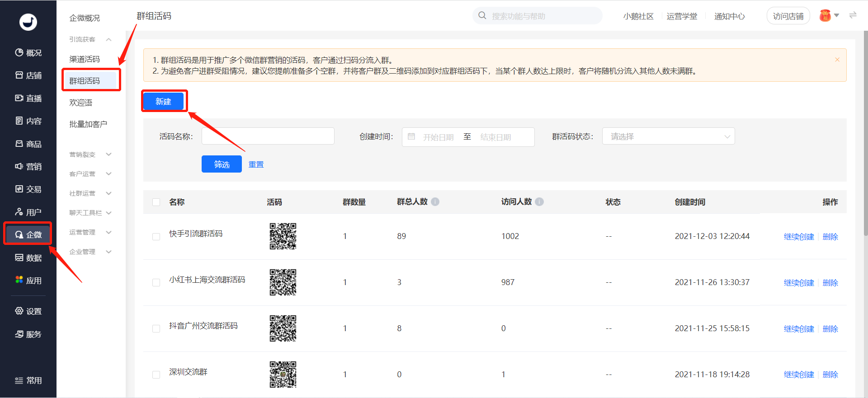Check the 快手引流群活码 row checkbox
Image resolution: width=868 pixels, height=398 pixels.
[x=156, y=237]
